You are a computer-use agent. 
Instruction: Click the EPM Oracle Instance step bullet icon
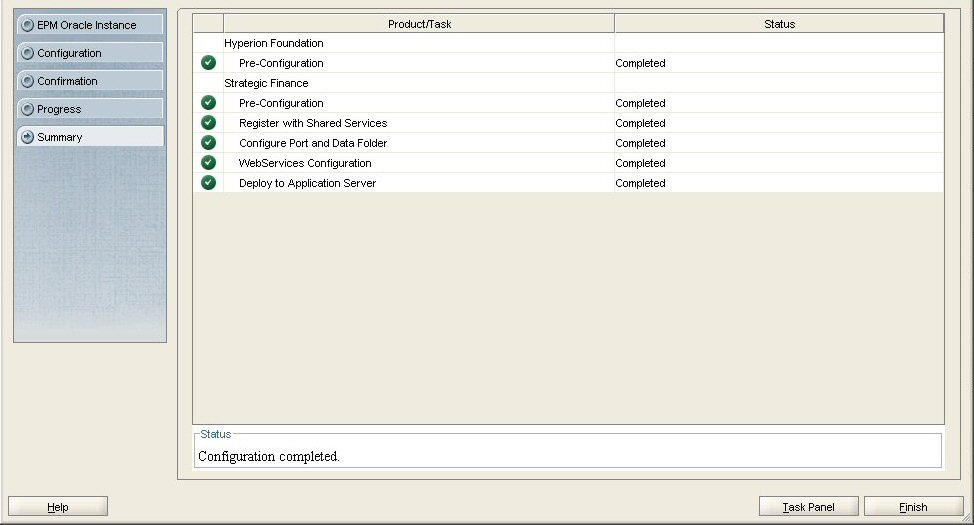[x=27, y=25]
